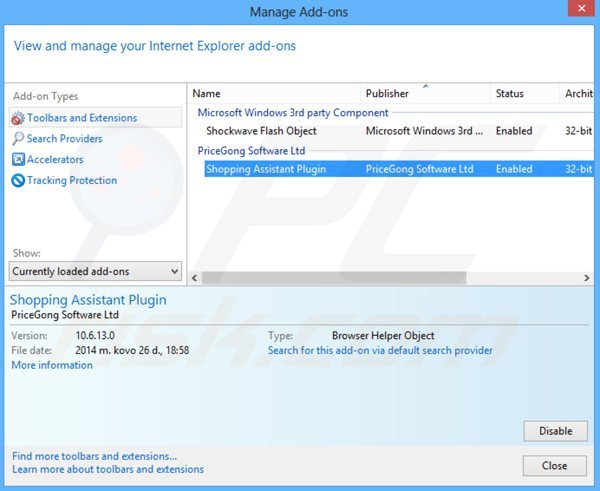
Task: Select Shockwave Flash Object row
Action: tap(261, 131)
